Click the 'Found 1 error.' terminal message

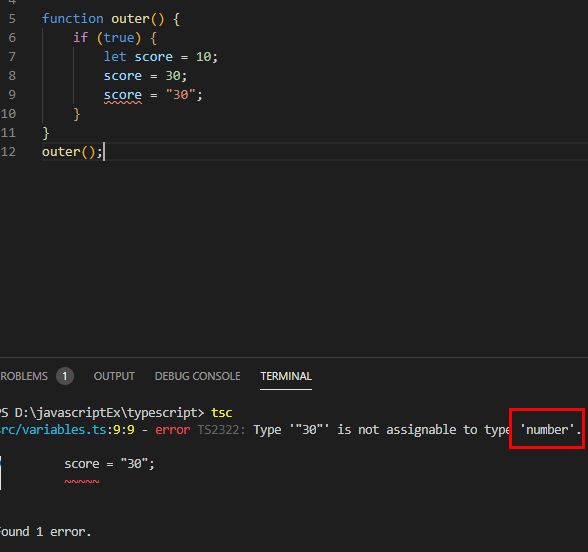pos(45,532)
